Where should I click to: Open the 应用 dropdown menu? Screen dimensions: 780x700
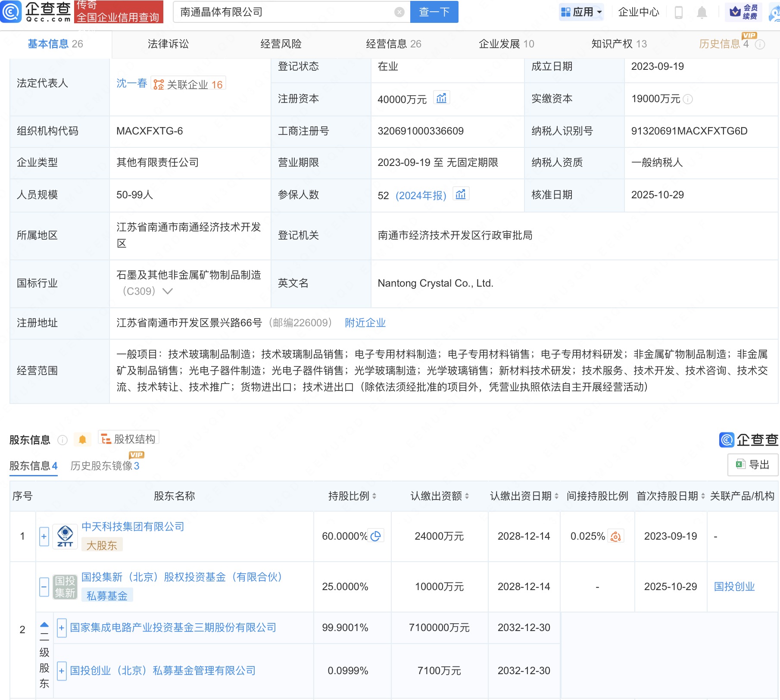pos(581,12)
